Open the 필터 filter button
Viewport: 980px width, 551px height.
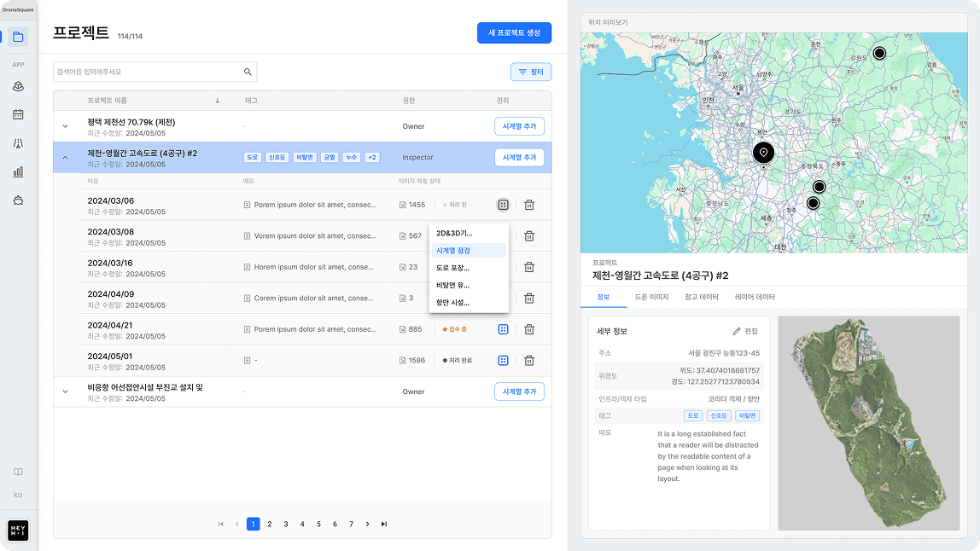[x=531, y=72]
